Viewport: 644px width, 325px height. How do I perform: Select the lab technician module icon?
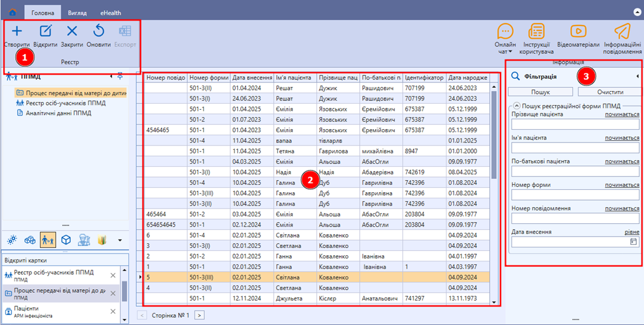click(x=84, y=240)
